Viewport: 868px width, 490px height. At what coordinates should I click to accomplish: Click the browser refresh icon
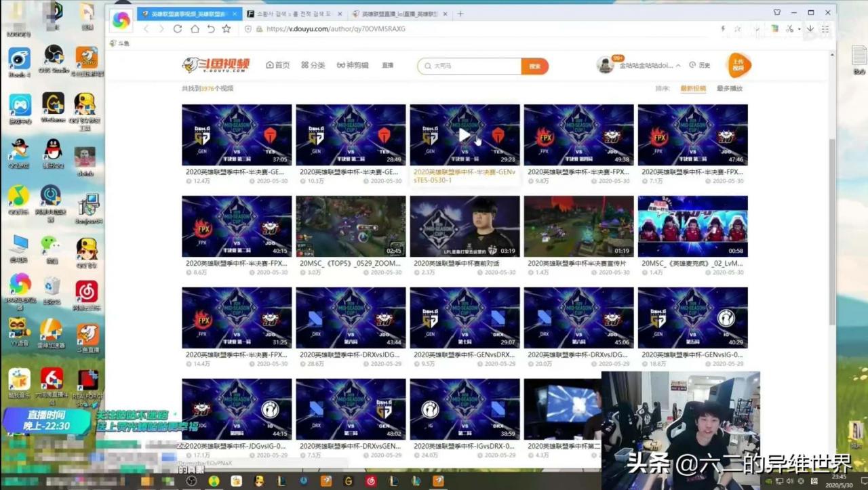[x=178, y=28]
